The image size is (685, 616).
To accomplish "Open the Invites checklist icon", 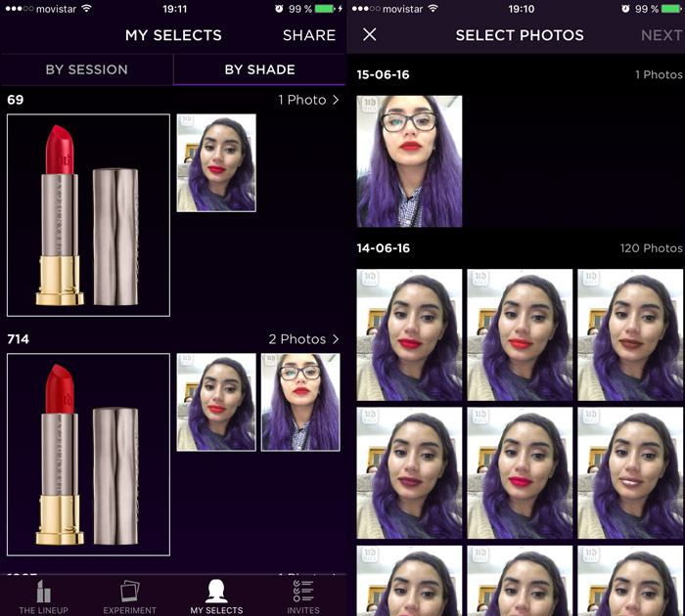I will (x=303, y=591).
